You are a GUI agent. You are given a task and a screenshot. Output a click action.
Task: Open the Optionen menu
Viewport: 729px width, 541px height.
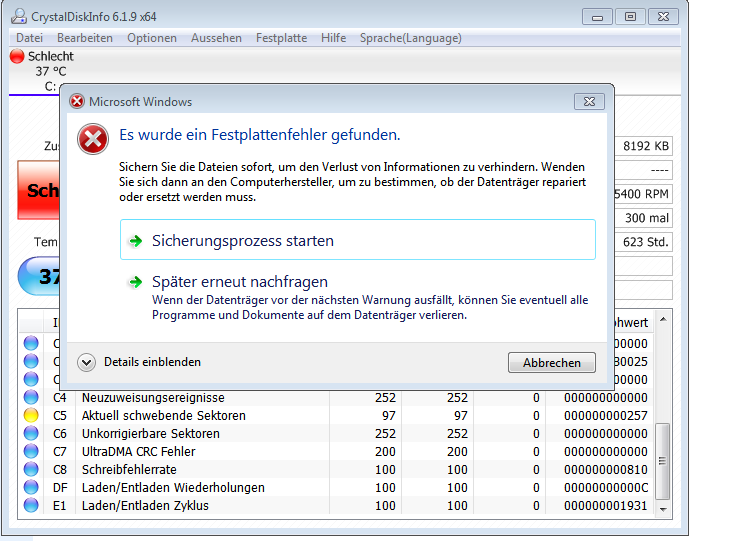[x=152, y=38]
